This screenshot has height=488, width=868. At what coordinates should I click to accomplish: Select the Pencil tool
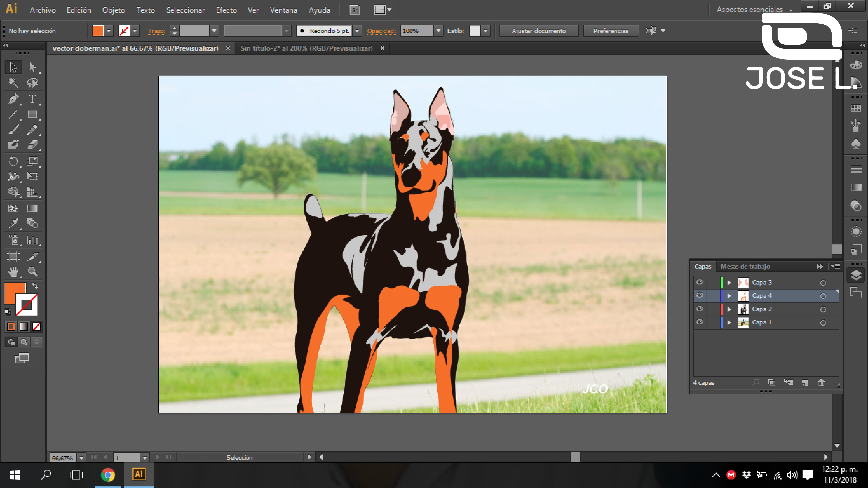pos(32,130)
